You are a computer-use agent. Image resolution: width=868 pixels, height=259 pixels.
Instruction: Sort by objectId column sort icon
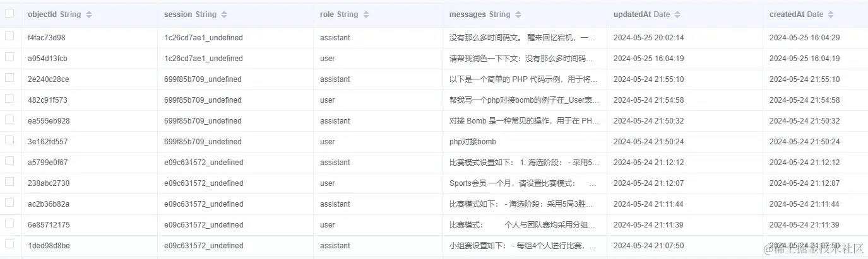89,14
